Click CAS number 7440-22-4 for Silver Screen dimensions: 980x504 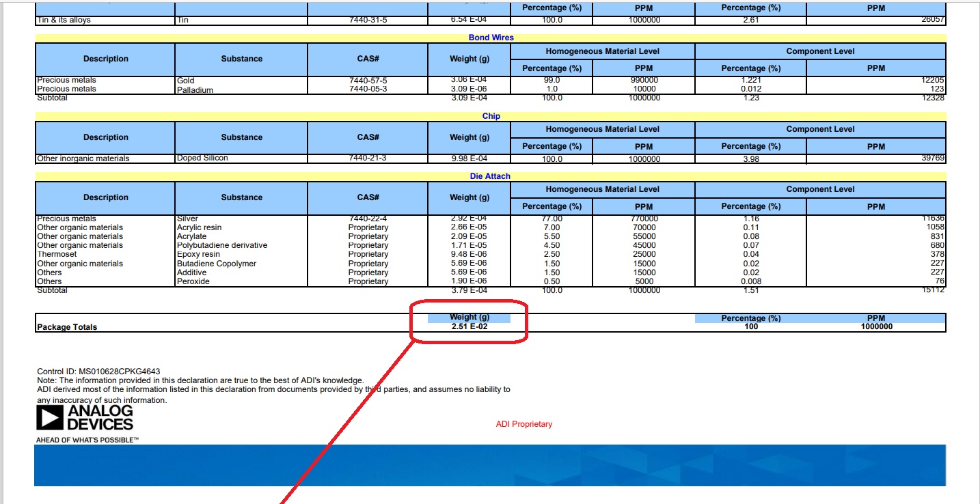(x=368, y=219)
